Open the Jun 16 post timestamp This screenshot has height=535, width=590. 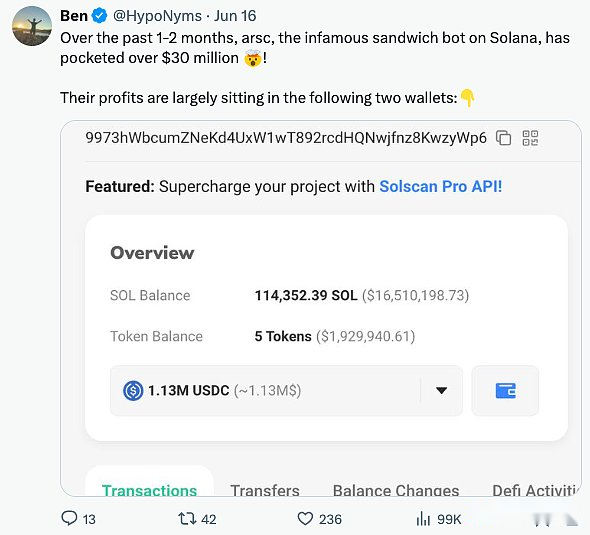tap(235, 16)
